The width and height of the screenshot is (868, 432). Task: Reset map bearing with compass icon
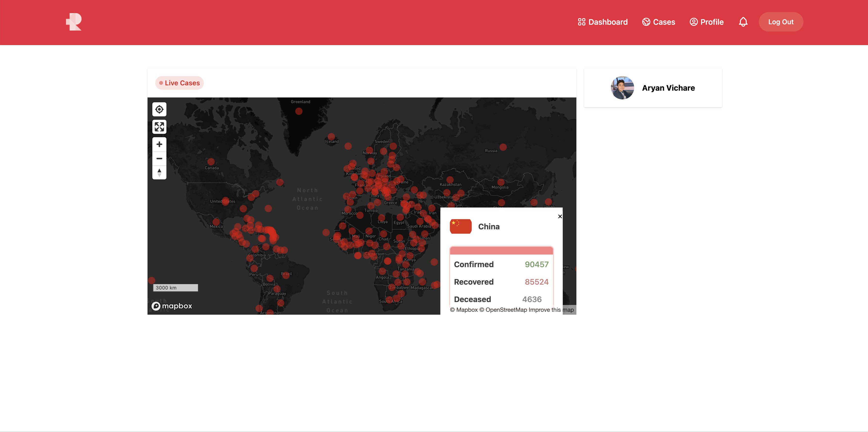(159, 173)
